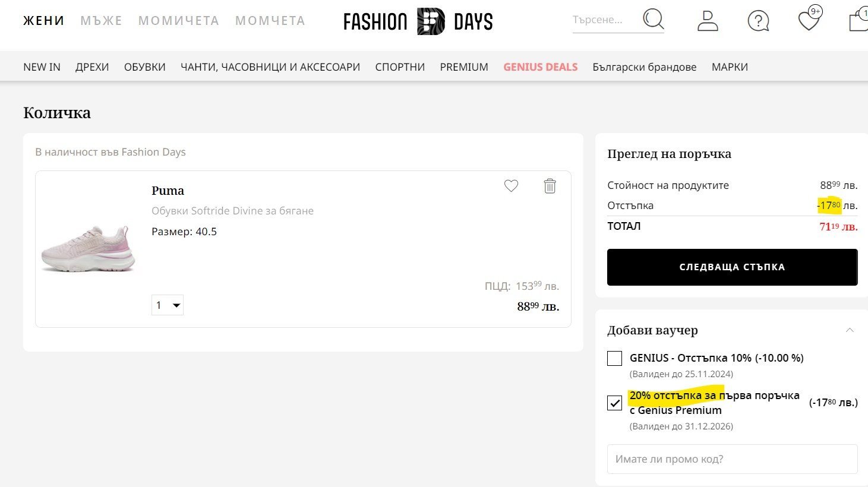Click the promo code input field

[732, 459]
